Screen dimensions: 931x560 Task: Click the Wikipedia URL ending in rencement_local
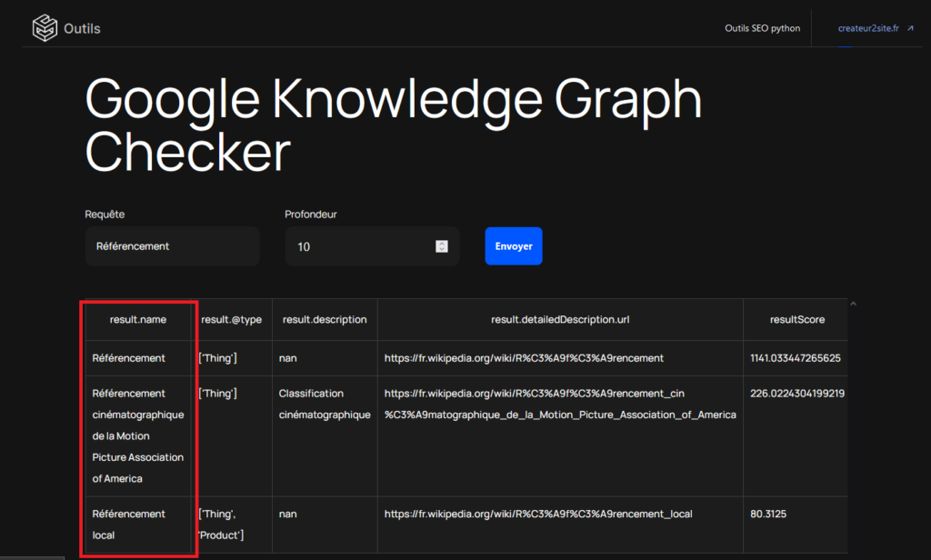538,514
